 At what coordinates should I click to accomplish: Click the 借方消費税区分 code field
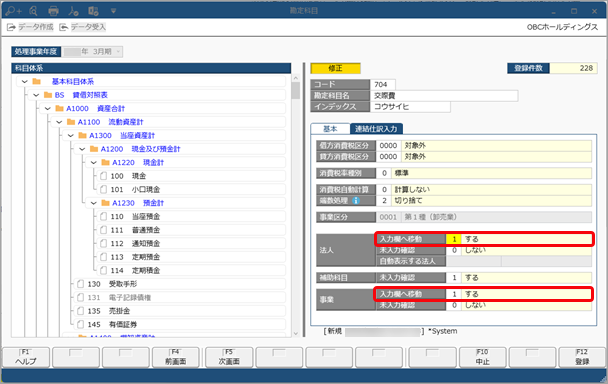388,145
